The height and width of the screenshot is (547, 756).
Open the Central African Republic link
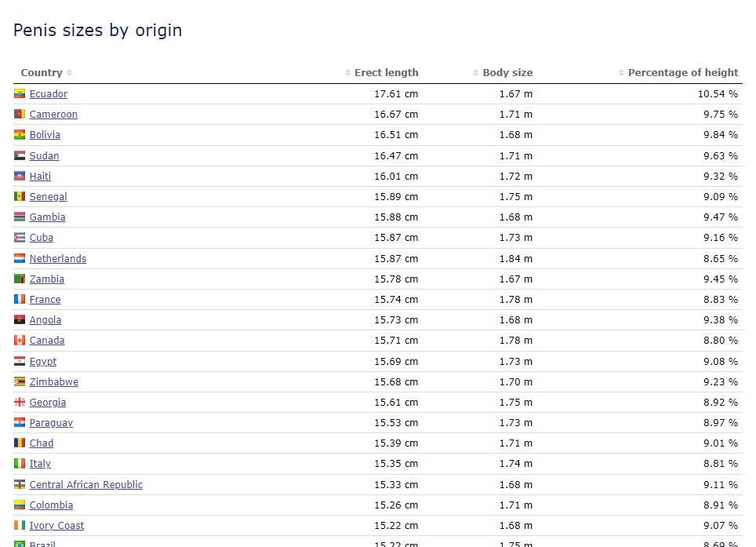[x=85, y=485]
